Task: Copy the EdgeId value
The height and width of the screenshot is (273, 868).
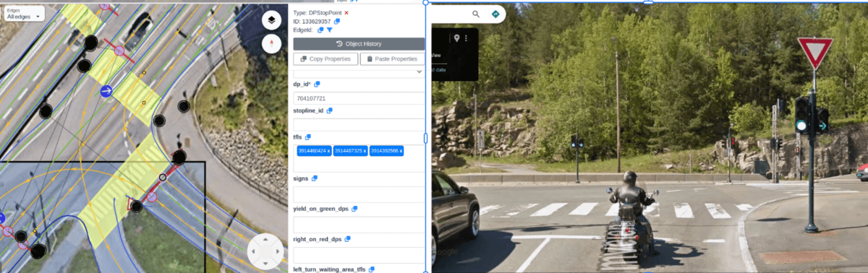Action: (x=320, y=30)
